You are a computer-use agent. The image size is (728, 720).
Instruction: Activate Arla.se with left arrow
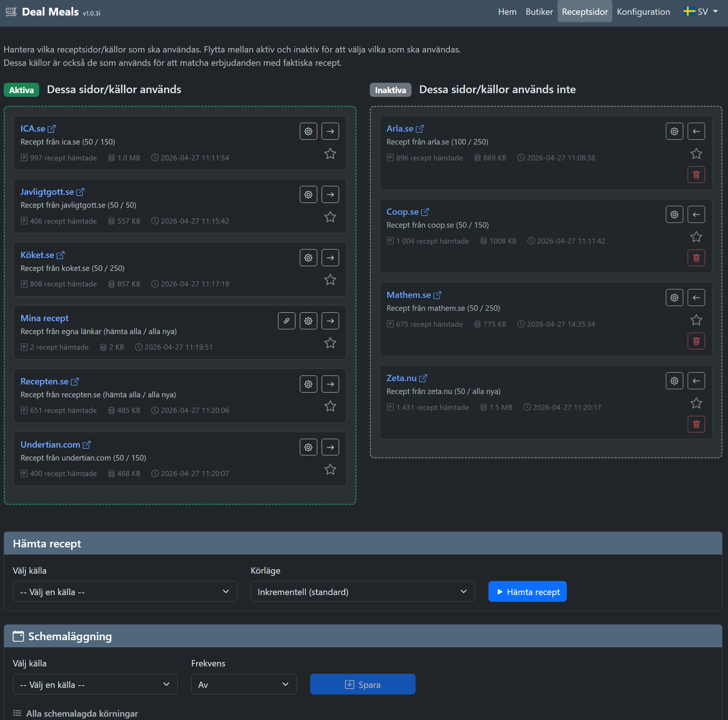pos(696,131)
